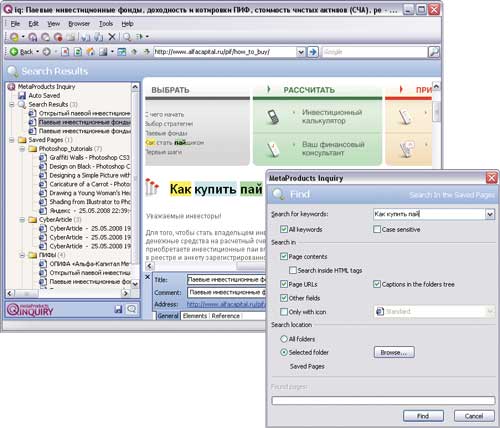Open Caricature of a Carrot saved page
The height and width of the screenshot is (428, 500).
pos(89,184)
